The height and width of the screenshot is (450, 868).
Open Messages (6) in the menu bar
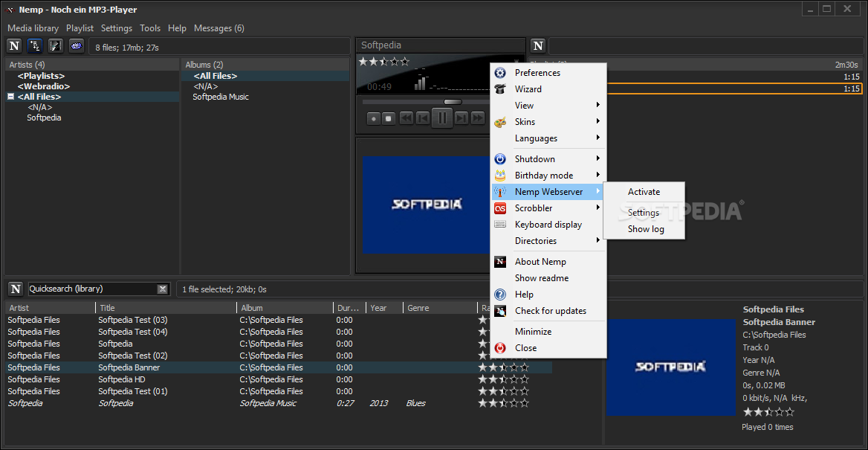tap(219, 28)
